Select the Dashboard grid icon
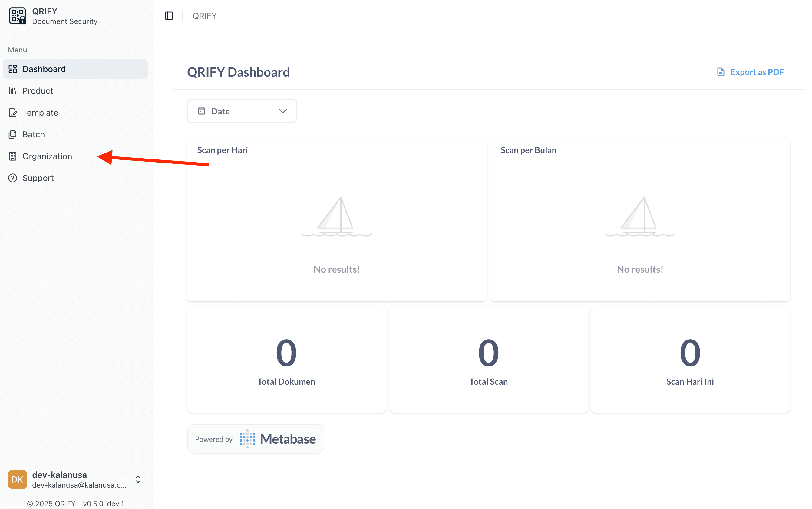This screenshot has width=812, height=509. point(13,69)
